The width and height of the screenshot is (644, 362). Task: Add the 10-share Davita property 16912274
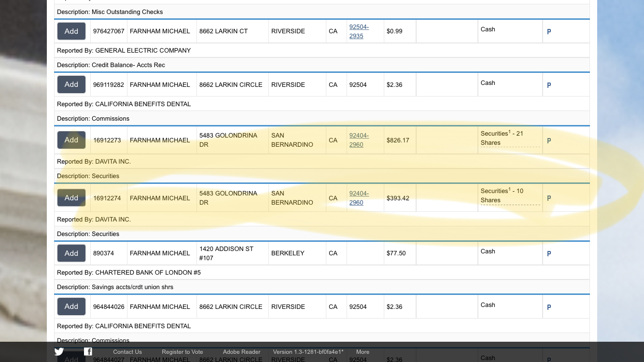[71, 198]
